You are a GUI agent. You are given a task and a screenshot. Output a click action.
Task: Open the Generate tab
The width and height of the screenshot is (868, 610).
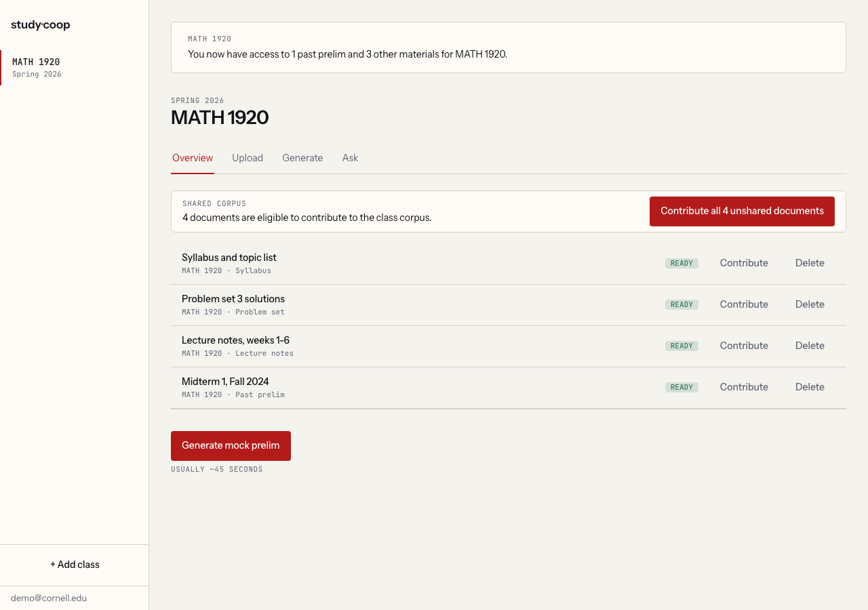(302, 158)
